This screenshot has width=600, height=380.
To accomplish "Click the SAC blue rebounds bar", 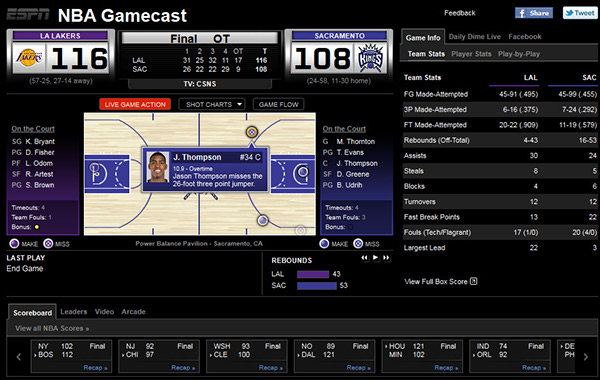I will coord(317,285).
